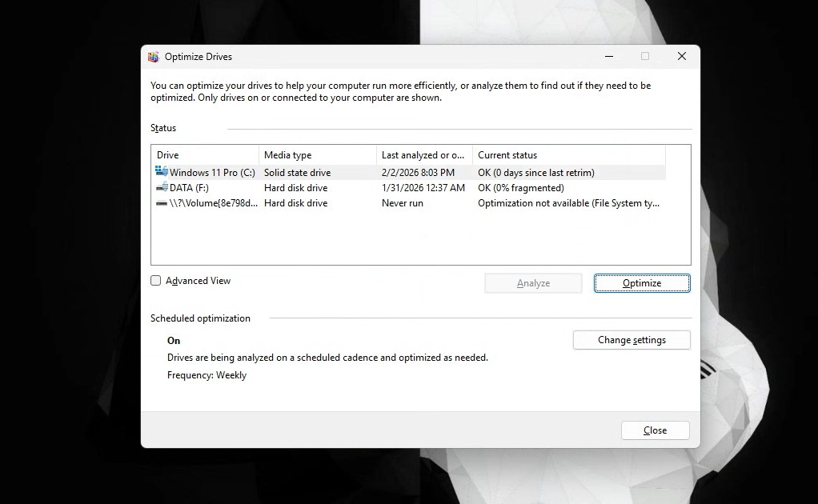
Task: Click the Last analyzed column header
Action: coord(423,155)
